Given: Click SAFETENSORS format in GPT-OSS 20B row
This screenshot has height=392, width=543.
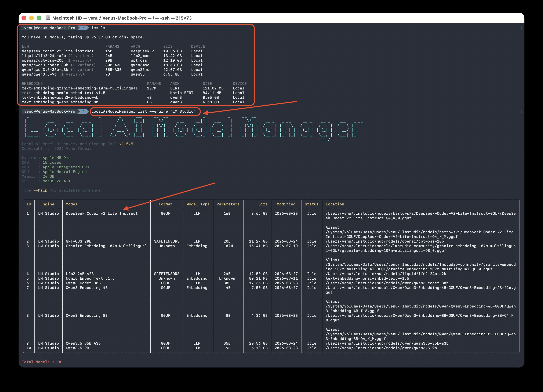Looking at the screenshot, I should tap(167, 241).
